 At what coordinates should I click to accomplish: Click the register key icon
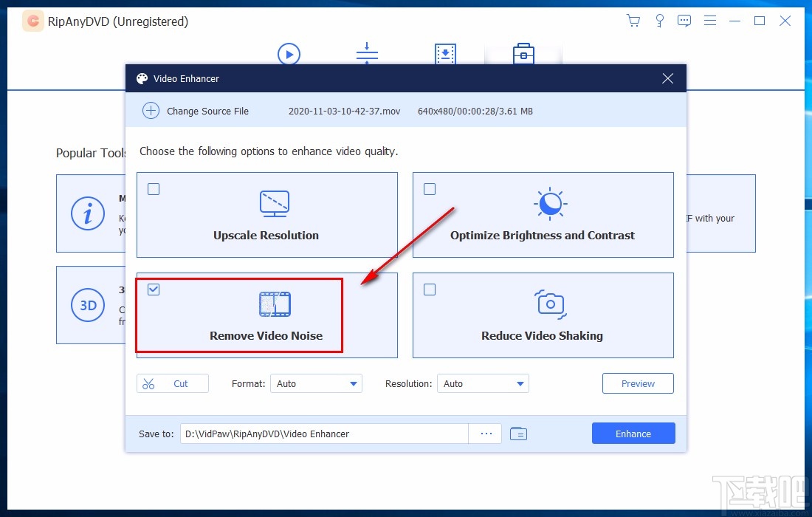click(659, 21)
